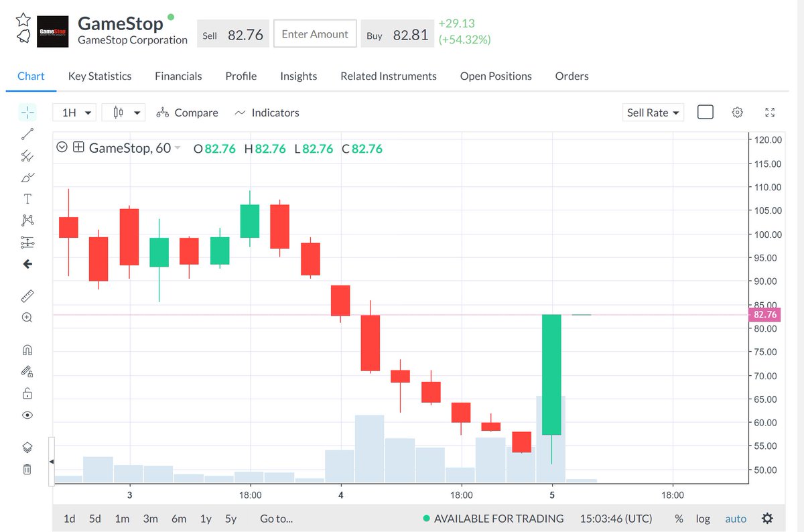The image size is (804, 532).
Task: Open the object tree layers icon
Action: click(27, 447)
